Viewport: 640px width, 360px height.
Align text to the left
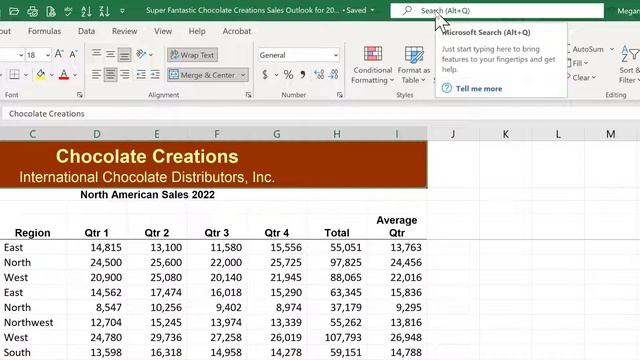pyautogui.click(x=96, y=75)
